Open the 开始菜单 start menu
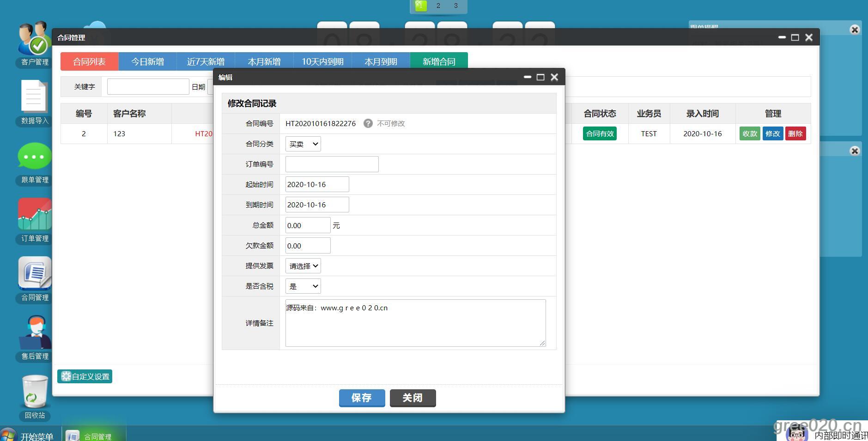Image resolution: width=868 pixels, height=441 pixels. 28,436
